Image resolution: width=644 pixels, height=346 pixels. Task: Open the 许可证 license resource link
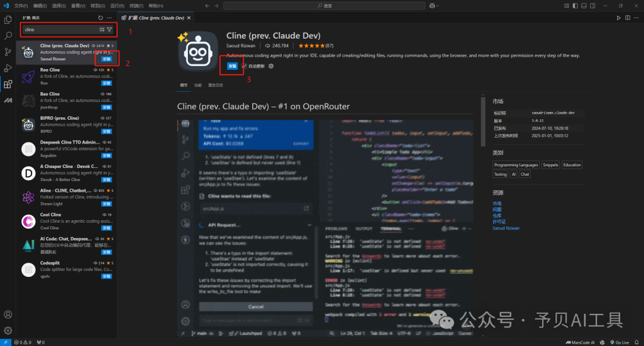coord(499,222)
